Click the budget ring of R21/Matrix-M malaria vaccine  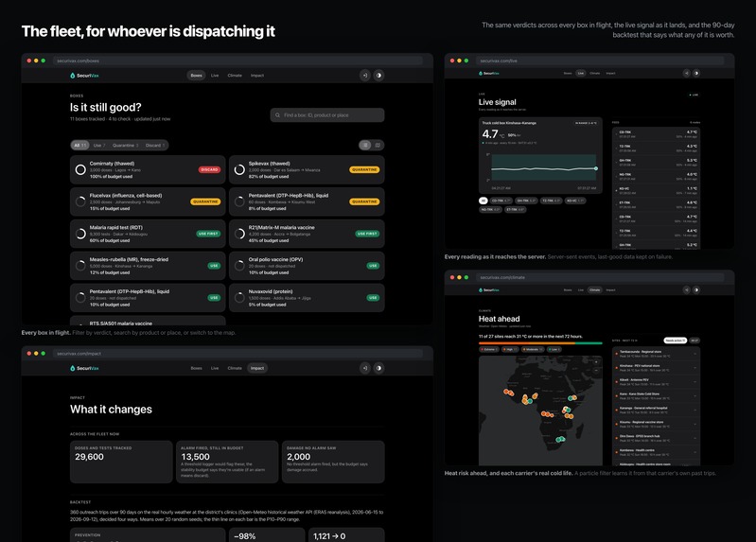click(x=239, y=234)
